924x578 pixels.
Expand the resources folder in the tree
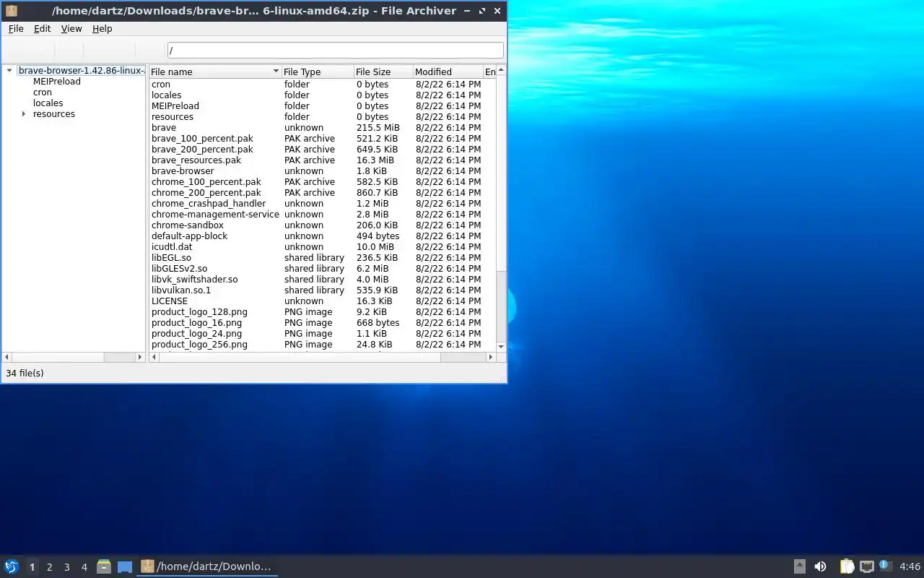tap(24, 114)
